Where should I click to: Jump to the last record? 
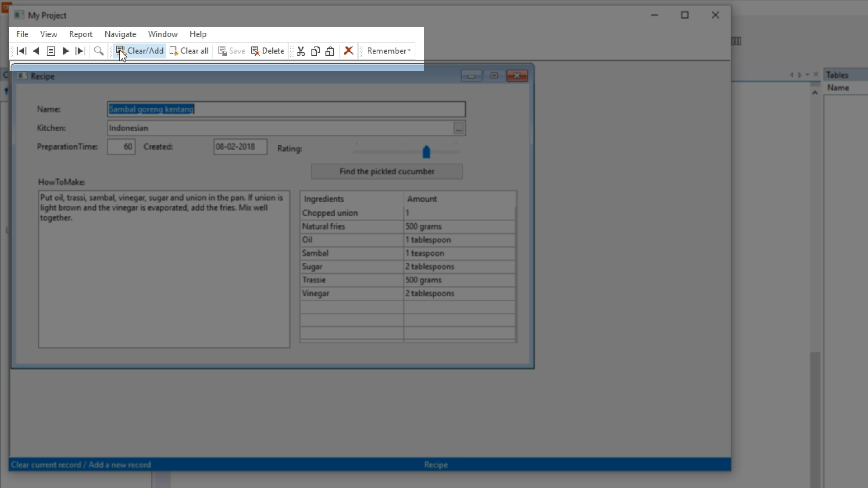(80, 51)
